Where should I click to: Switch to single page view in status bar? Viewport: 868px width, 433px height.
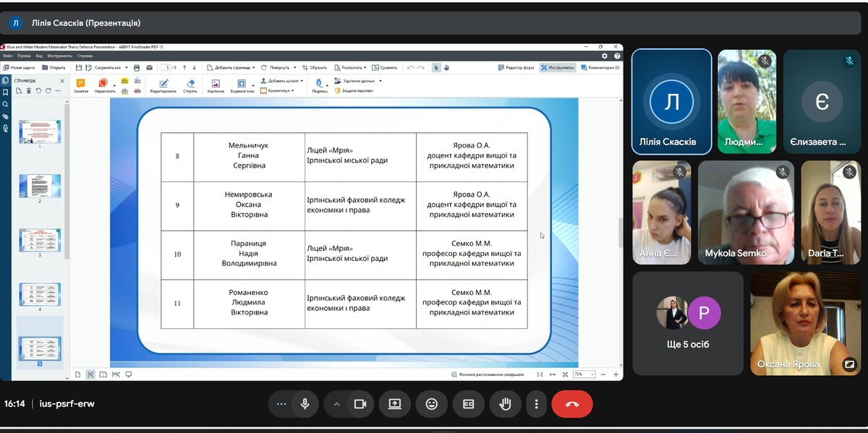79,374
